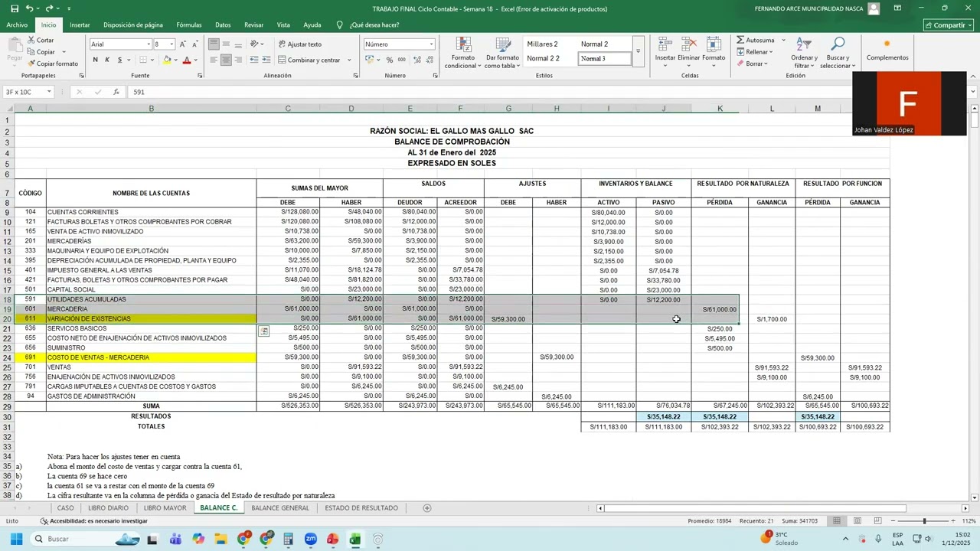Image resolution: width=980 pixels, height=551 pixels.
Task: Open the LIBRO DIARIO sheet tab
Action: click(x=108, y=508)
